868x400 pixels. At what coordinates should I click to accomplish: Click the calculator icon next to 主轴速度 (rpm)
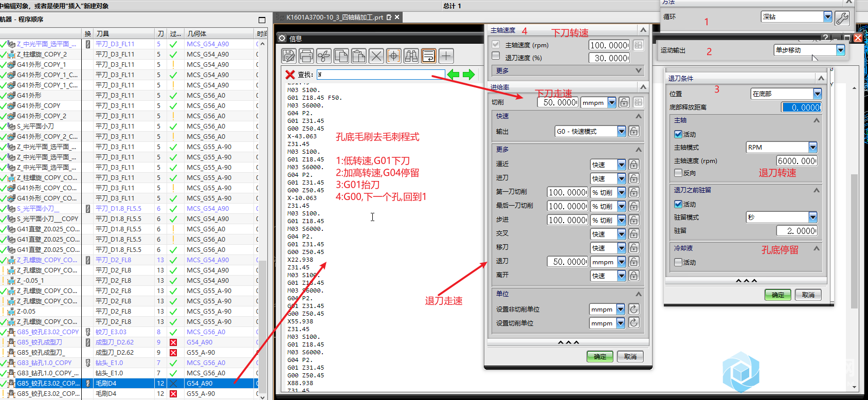click(638, 45)
